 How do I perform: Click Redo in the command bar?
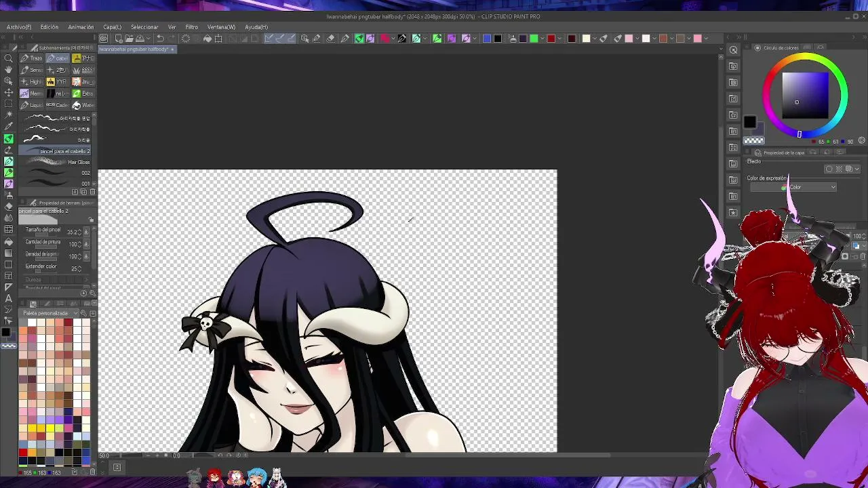[172, 39]
